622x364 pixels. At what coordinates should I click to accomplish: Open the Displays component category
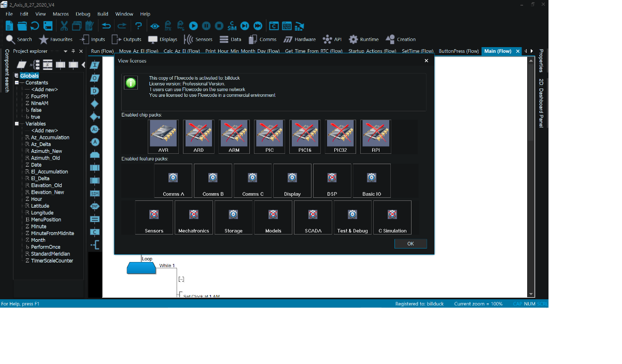[x=162, y=39]
